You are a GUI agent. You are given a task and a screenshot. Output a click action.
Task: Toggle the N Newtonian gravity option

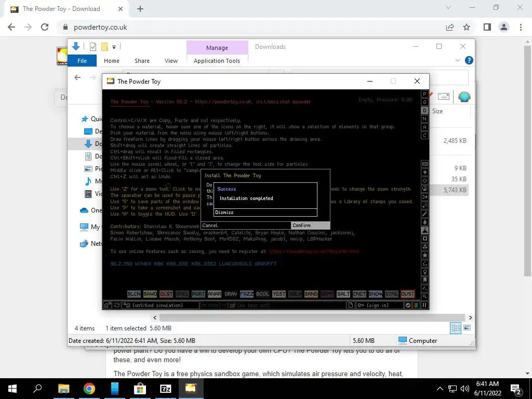[x=424, y=119]
